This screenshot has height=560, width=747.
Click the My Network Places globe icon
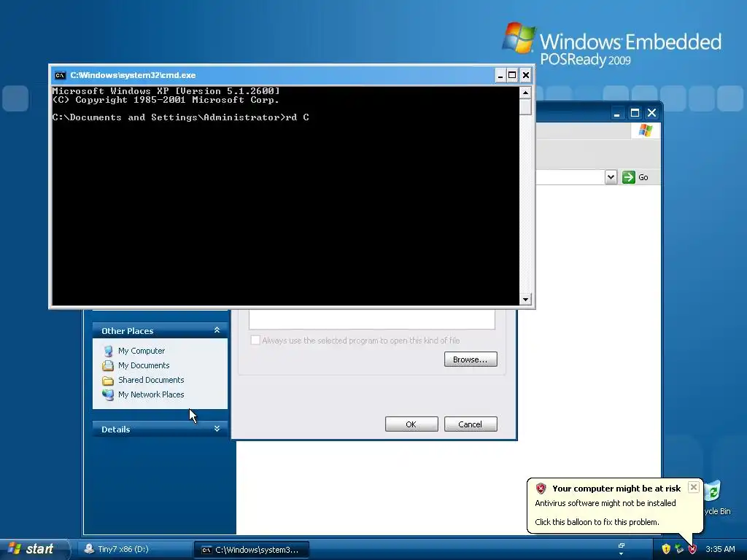(x=108, y=394)
